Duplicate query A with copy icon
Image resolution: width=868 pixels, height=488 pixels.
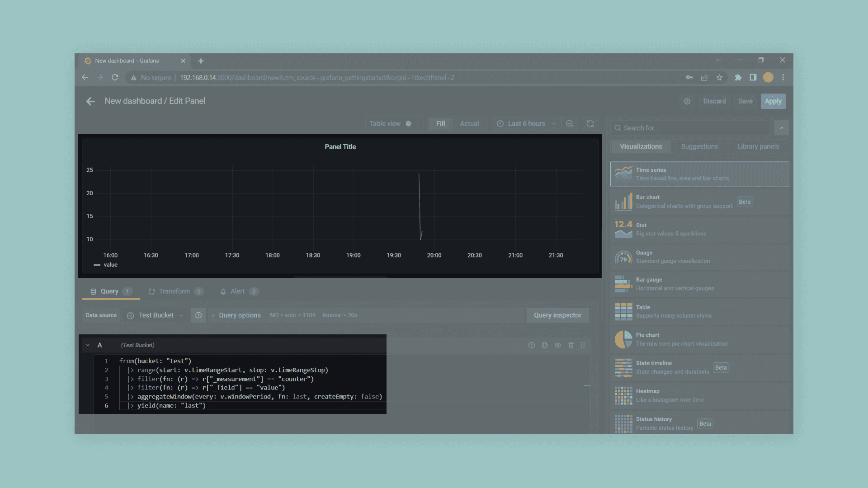[x=545, y=345]
